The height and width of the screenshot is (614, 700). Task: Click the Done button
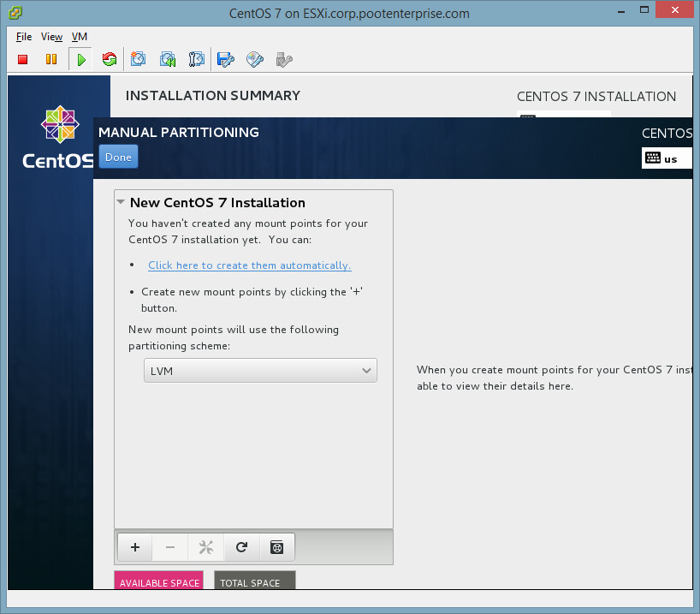click(x=118, y=157)
